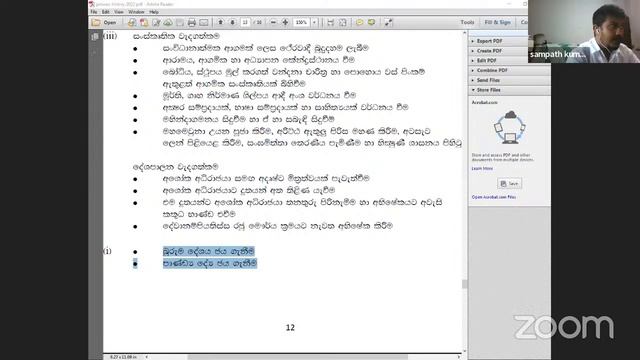Screen dimensions: 640x360
Task: Open the Help menu
Action: (x=154, y=12)
